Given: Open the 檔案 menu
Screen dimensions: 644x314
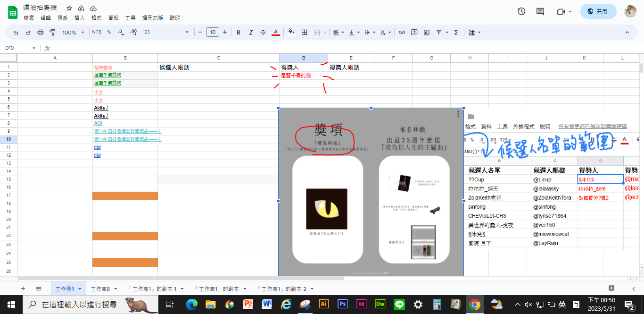Looking at the screenshot, I should point(29,18).
